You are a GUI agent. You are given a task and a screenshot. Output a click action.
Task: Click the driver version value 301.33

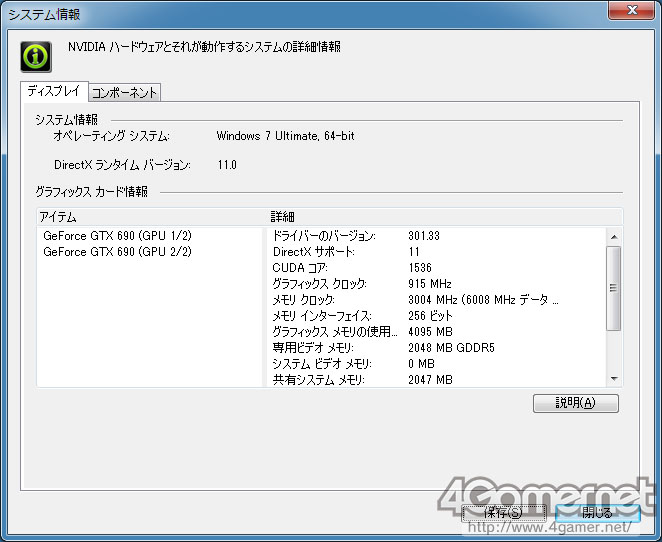(x=424, y=236)
